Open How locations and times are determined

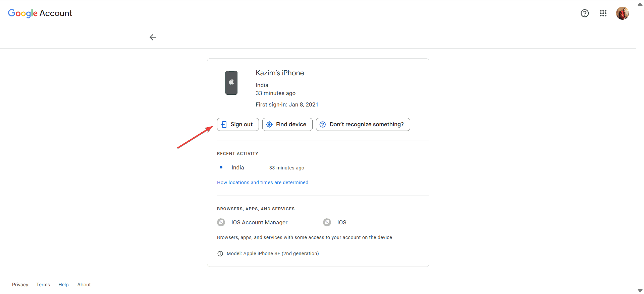pyautogui.click(x=263, y=182)
